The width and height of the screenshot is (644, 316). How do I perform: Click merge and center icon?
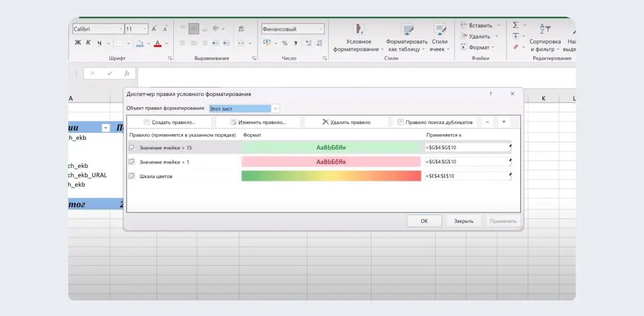241,43
